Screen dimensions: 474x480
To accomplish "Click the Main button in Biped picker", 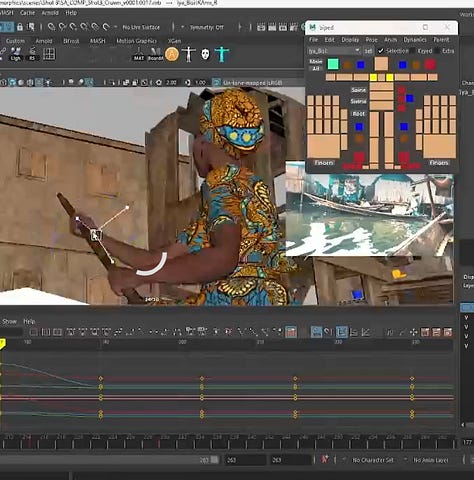I will tap(316, 62).
